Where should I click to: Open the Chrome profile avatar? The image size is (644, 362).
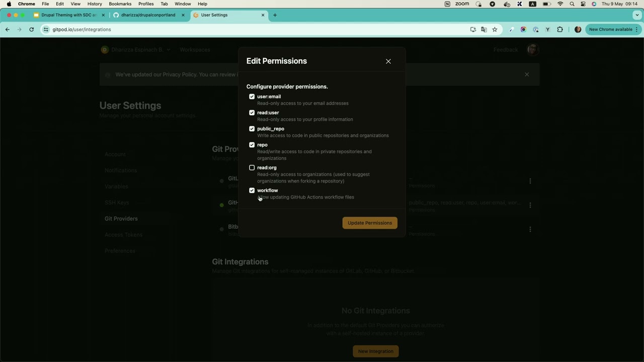(x=578, y=30)
